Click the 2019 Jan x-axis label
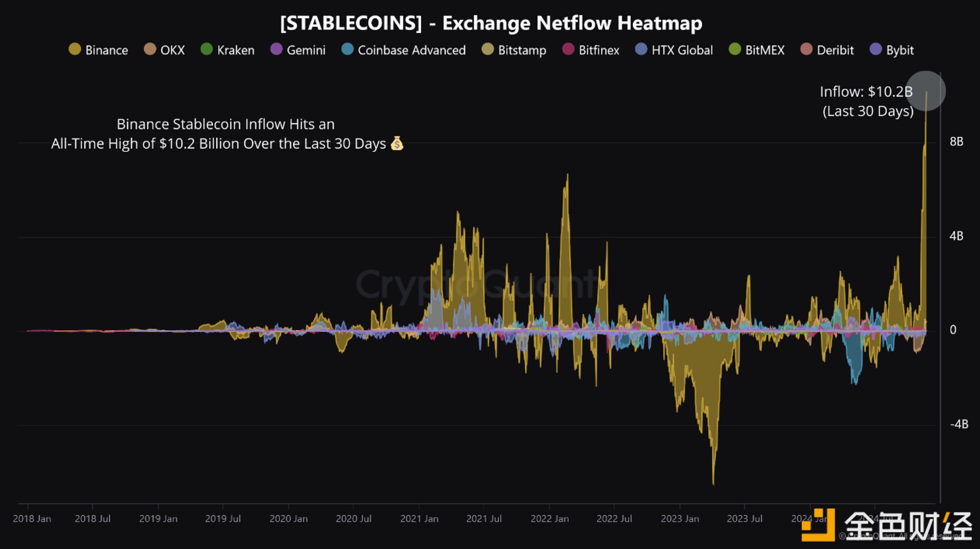The width and height of the screenshot is (980, 549). 159,519
